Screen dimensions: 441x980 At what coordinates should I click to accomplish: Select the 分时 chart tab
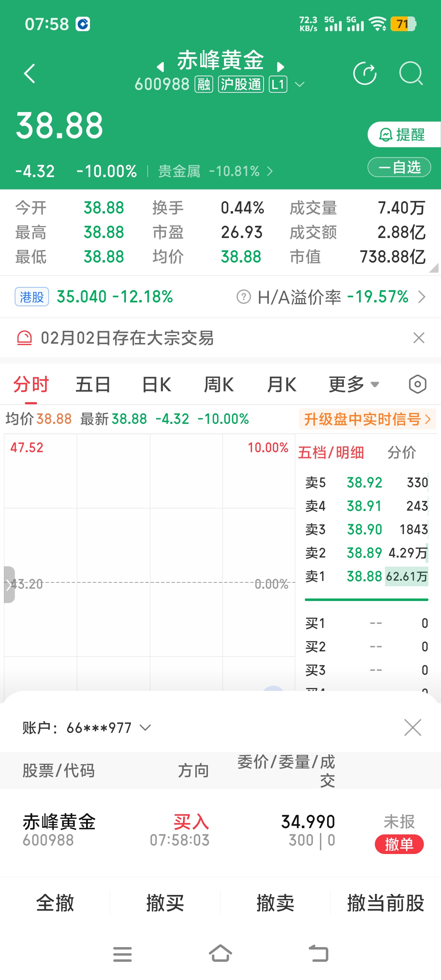pyautogui.click(x=31, y=384)
